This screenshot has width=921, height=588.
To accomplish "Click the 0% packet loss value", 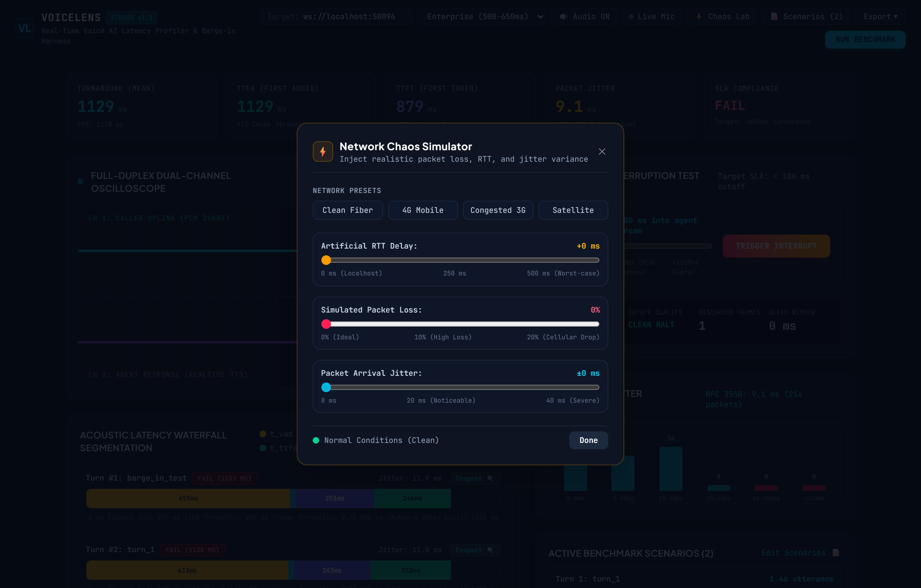I will [x=595, y=310].
